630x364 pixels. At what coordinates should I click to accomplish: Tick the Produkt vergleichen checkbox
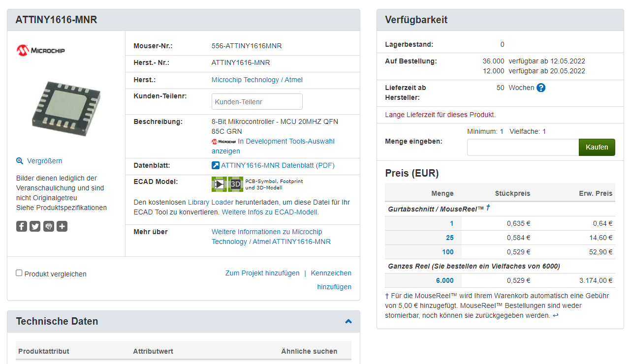[x=19, y=273]
